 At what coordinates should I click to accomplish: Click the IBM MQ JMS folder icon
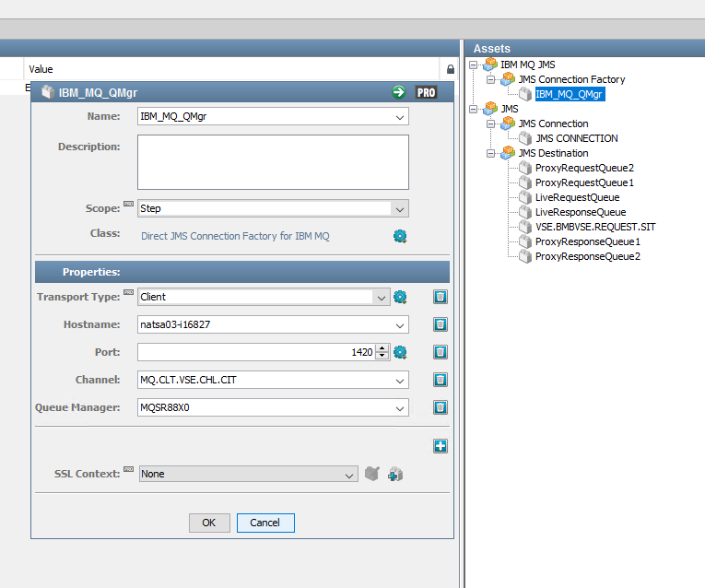(490, 65)
